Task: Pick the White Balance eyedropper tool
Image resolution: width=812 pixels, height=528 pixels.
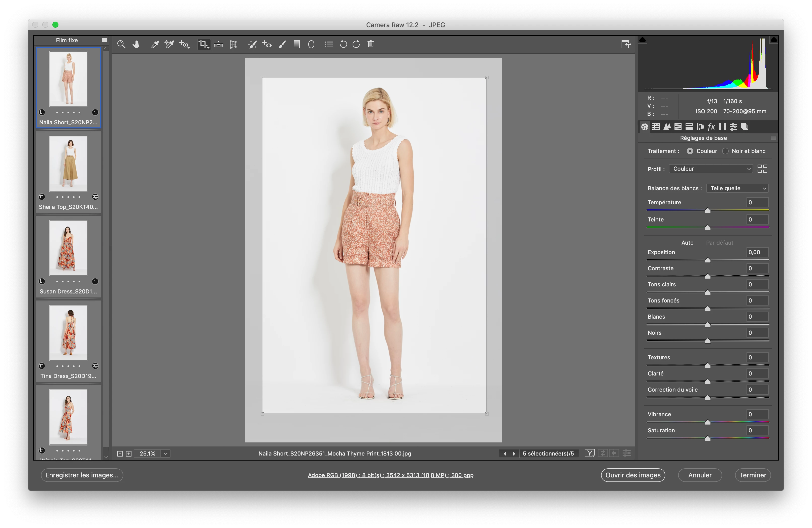Action: (155, 44)
